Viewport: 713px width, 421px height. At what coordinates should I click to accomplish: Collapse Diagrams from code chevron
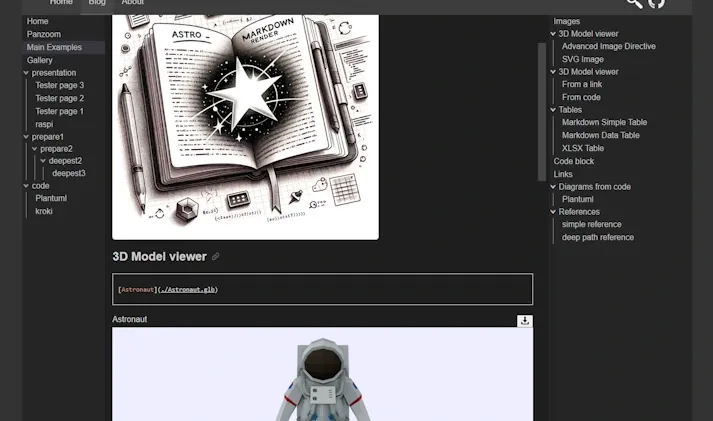[553, 187]
